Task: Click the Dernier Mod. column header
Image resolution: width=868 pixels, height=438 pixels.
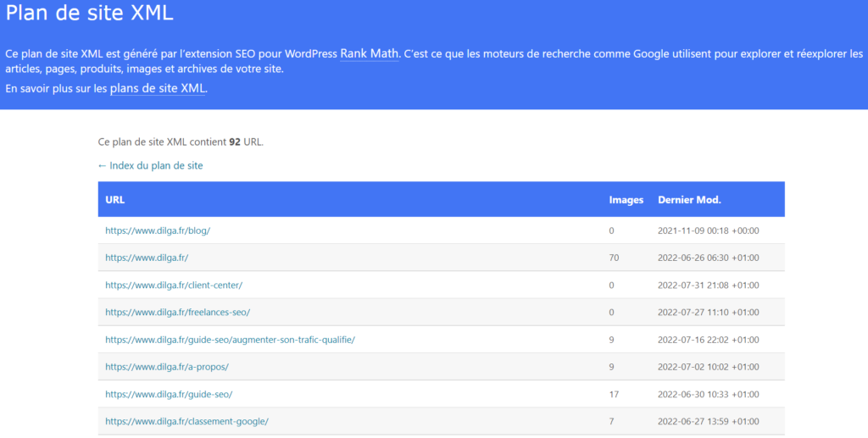Action: (x=689, y=200)
